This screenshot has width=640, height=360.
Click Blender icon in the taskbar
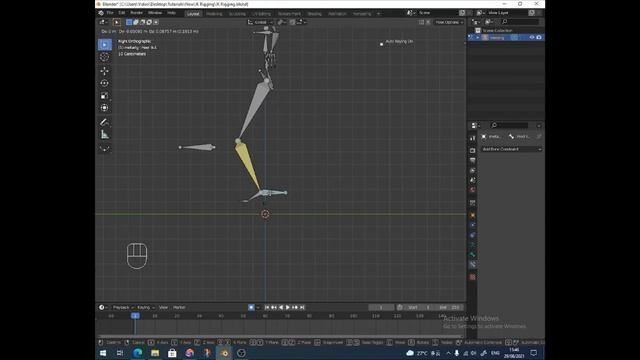click(x=224, y=353)
